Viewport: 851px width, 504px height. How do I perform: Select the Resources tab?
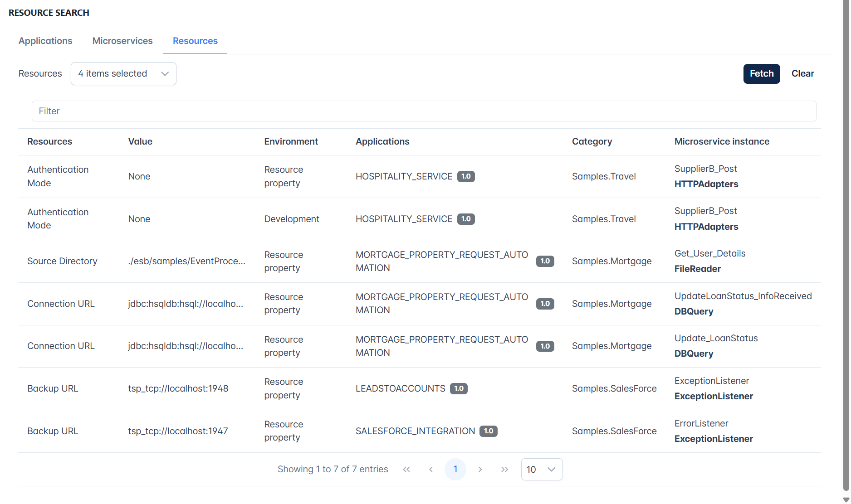pos(195,41)
